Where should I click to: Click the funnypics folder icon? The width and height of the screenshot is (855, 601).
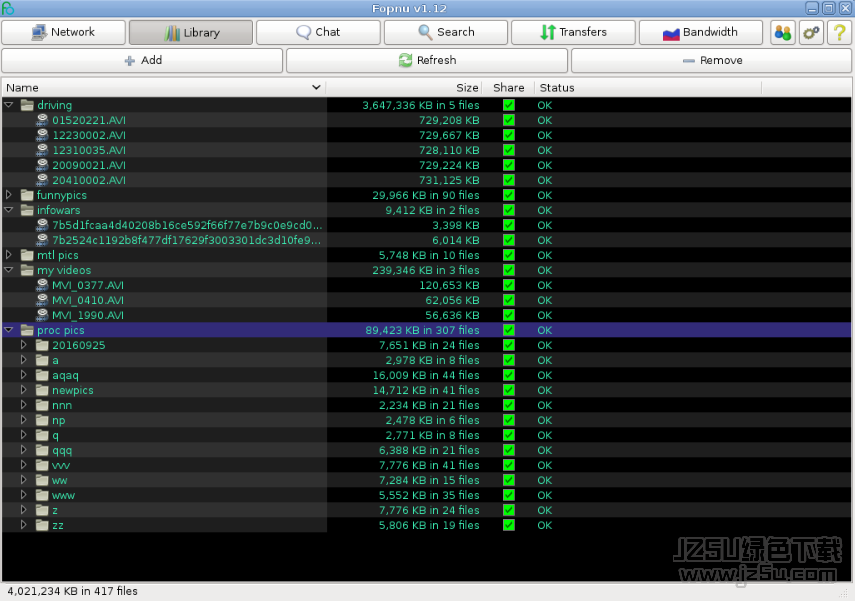pyautogui.click(x=27, y=195)
